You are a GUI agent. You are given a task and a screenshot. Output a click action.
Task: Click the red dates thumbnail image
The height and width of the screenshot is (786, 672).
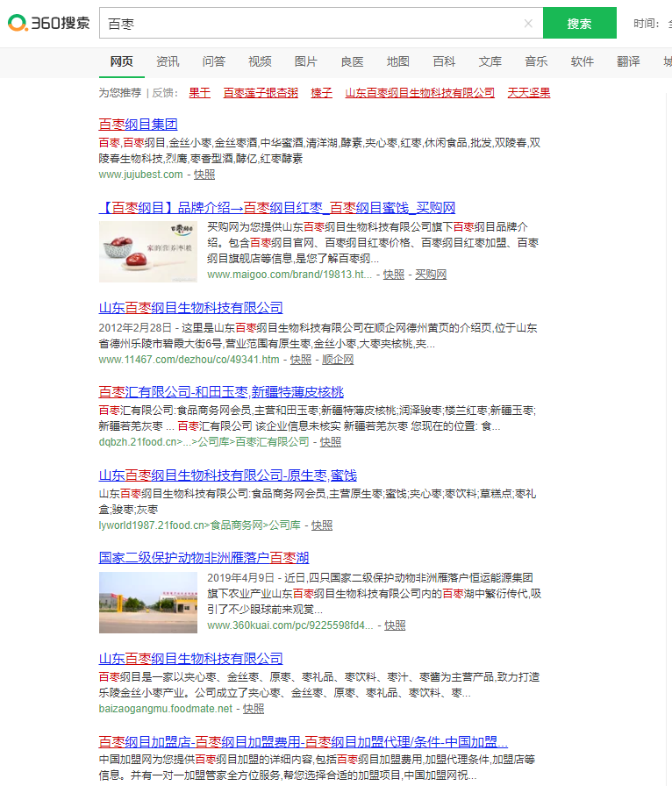(x=148, y=252)
